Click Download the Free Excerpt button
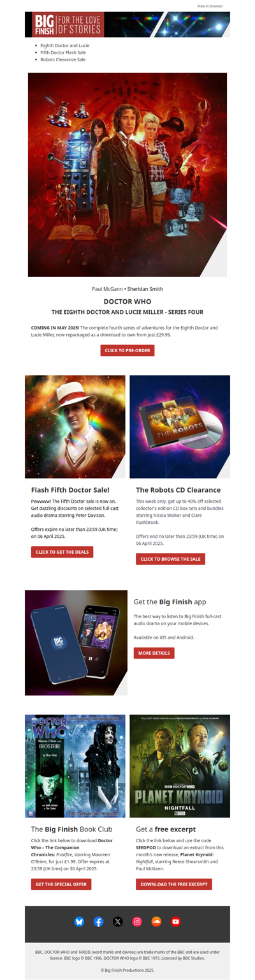The width and height of the screenshot is (255, 980). (173, 884)
